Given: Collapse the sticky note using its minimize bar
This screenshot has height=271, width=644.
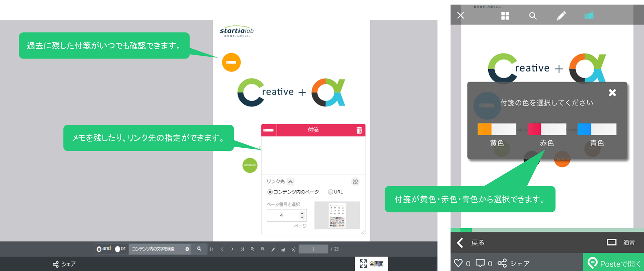Looking at the screenshot, I should (x=268, y=130).
